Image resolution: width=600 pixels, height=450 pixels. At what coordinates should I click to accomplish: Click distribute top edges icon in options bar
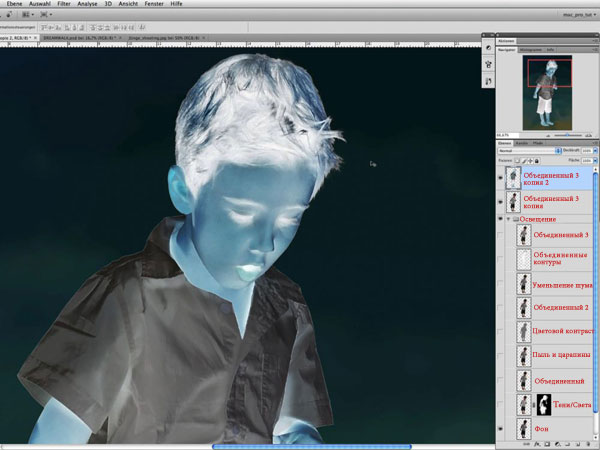pos(93,28)
